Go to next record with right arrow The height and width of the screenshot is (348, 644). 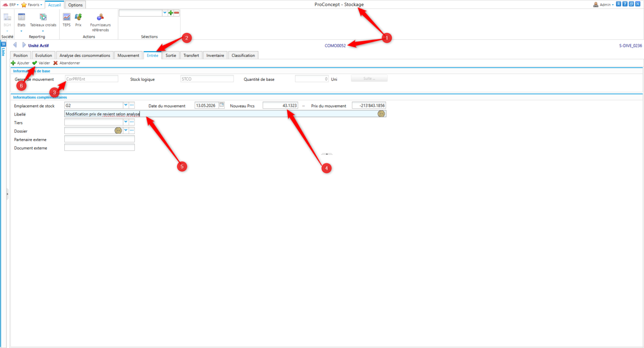[x=24, y=45]
